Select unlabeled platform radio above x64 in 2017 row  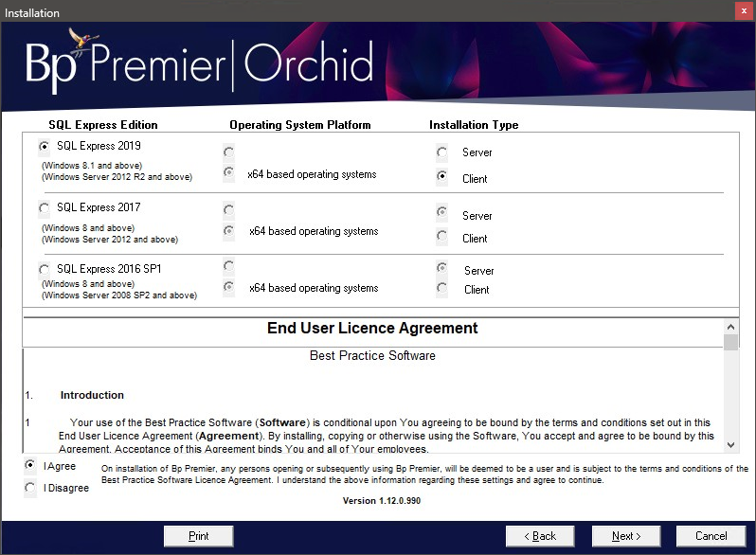pyautogui.click(x=229, y=209)
